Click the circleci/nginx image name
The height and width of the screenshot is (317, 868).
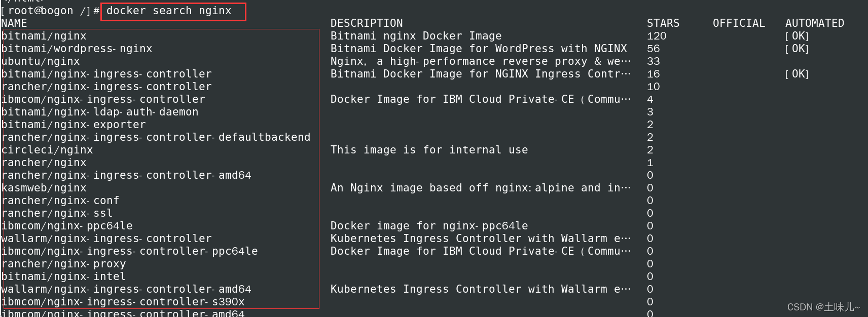click(x=47, y=150)
